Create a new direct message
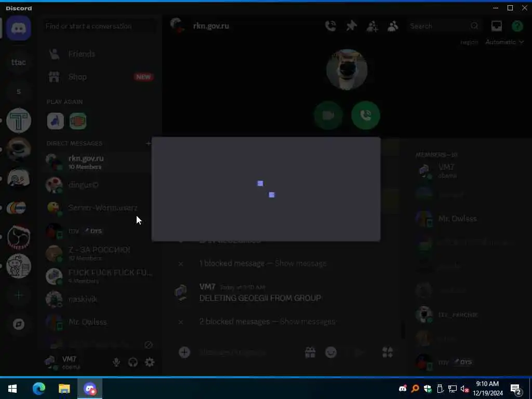Image resolution: width=532 pixels, height=399 pixels. (148, 143)
